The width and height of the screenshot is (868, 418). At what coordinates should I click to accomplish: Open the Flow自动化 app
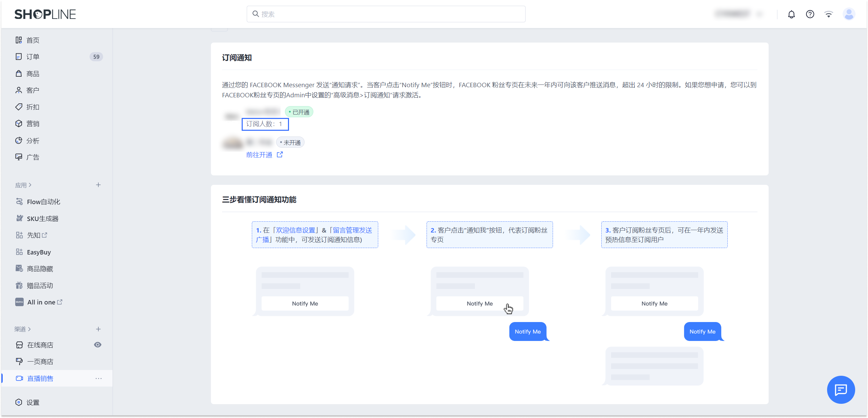(43, 201)
